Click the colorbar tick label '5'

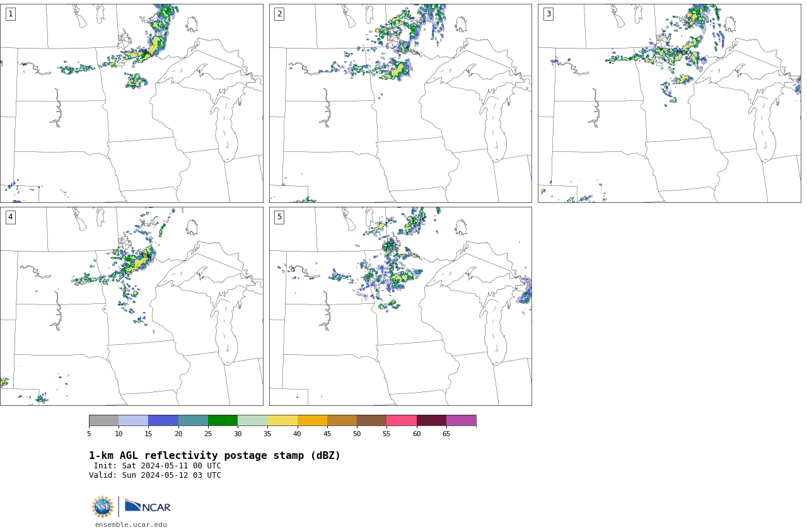(89, 434)
